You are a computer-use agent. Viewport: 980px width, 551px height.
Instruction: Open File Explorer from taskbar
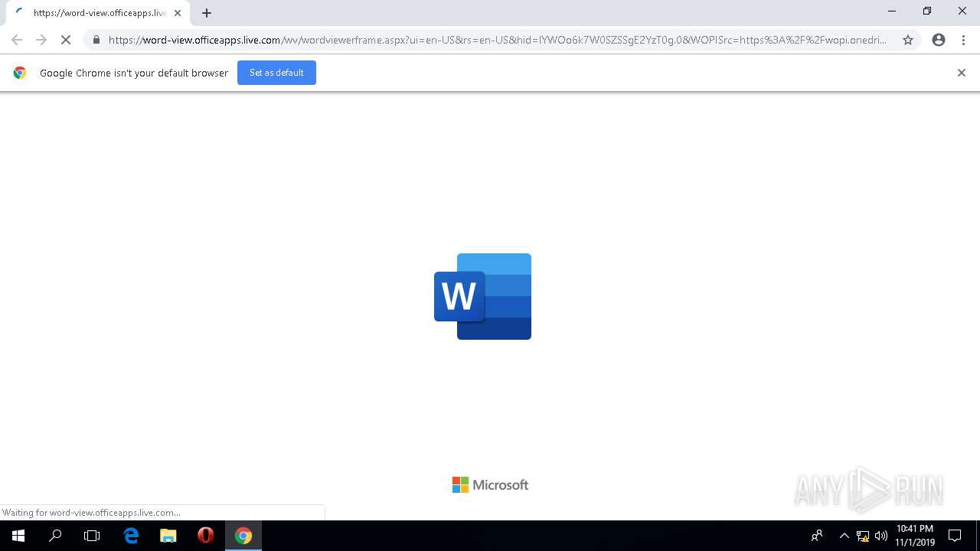tap(168, 536)
